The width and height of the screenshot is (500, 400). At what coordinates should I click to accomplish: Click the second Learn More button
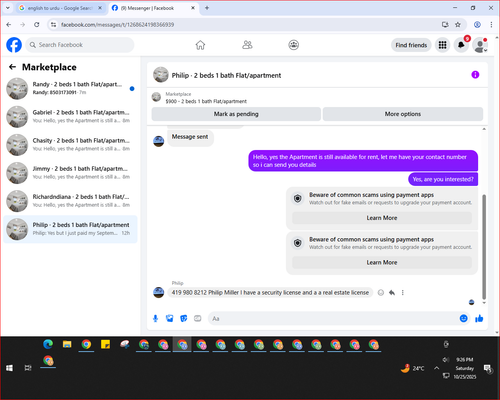coord(382,263)
